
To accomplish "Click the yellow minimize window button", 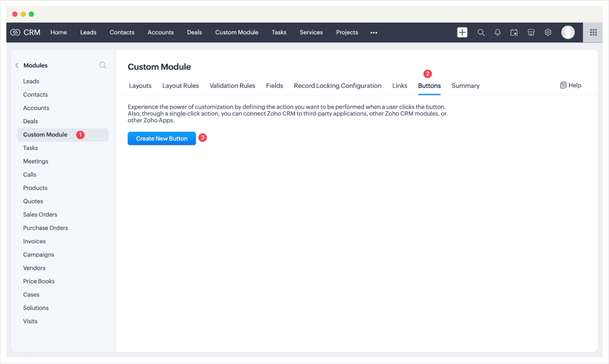I will click(x=23, y=14).
